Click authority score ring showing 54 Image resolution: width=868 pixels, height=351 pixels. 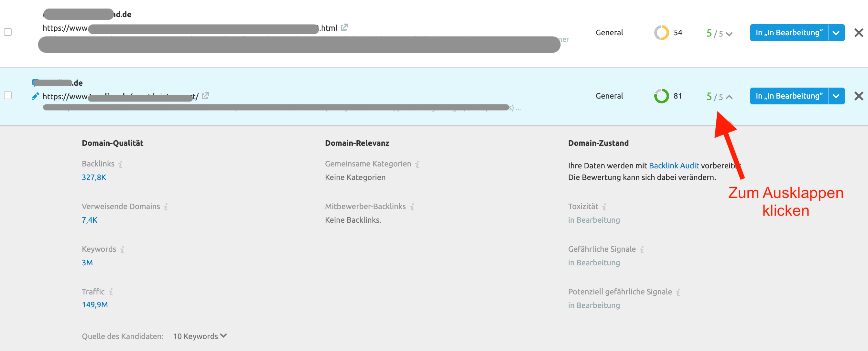tap(661, 33)
